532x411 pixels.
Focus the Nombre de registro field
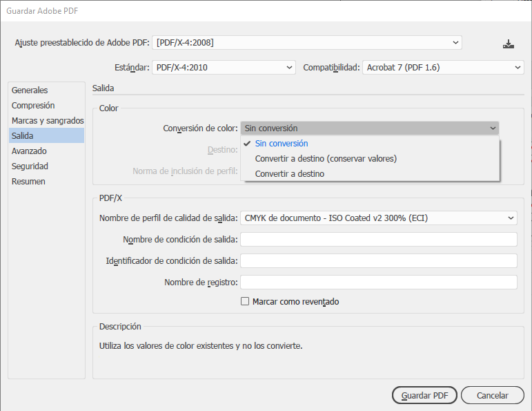click(379, 282)
